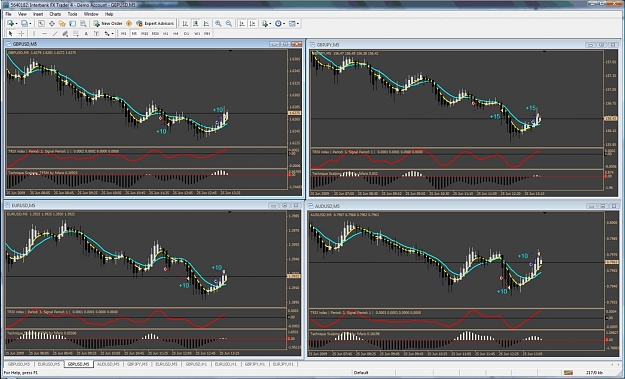The image size is (625, 379).
Task: Switch chart to Bar Chart mode
Action: (185, 24)
